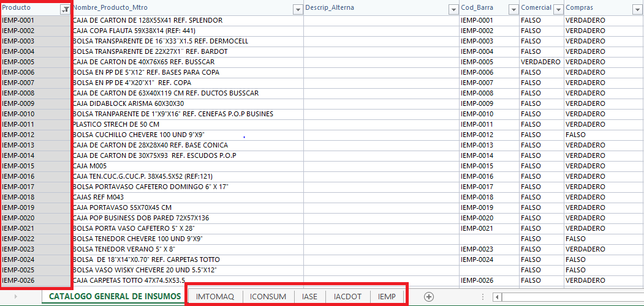Screen dimensions: 644x306
Task: Select cell CAJA POP BUSINESS DOB PARED
Action: (x=188, y=218)
